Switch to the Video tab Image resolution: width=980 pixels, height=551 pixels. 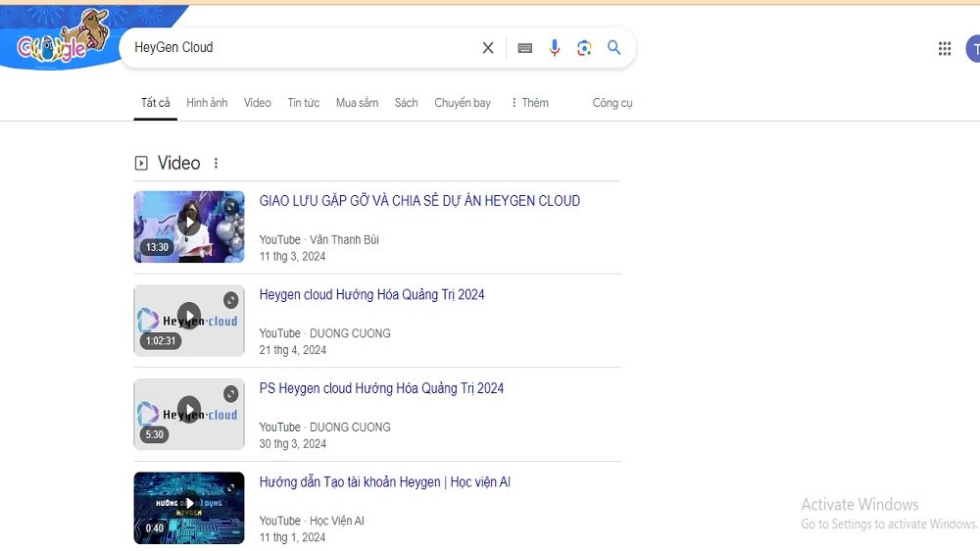258,103
